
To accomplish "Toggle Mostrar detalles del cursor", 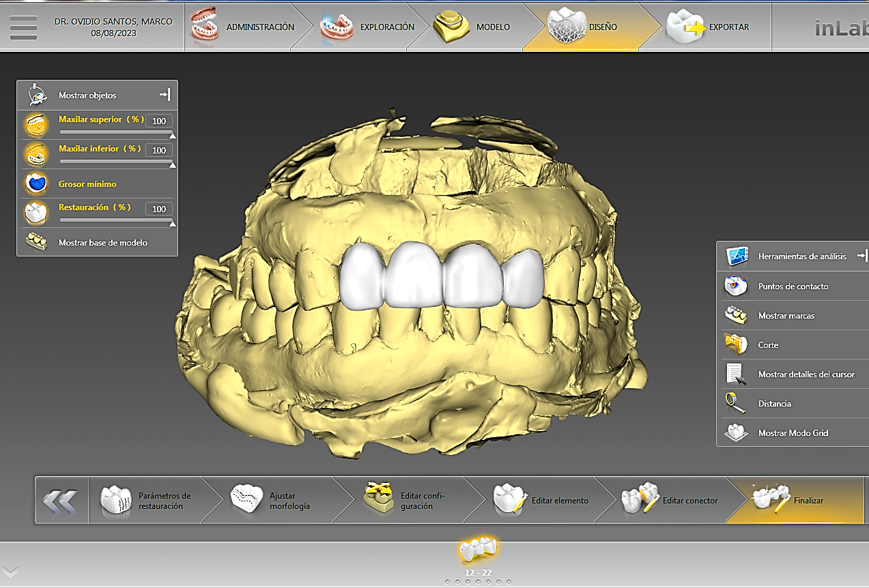I will tap(793, 374).
